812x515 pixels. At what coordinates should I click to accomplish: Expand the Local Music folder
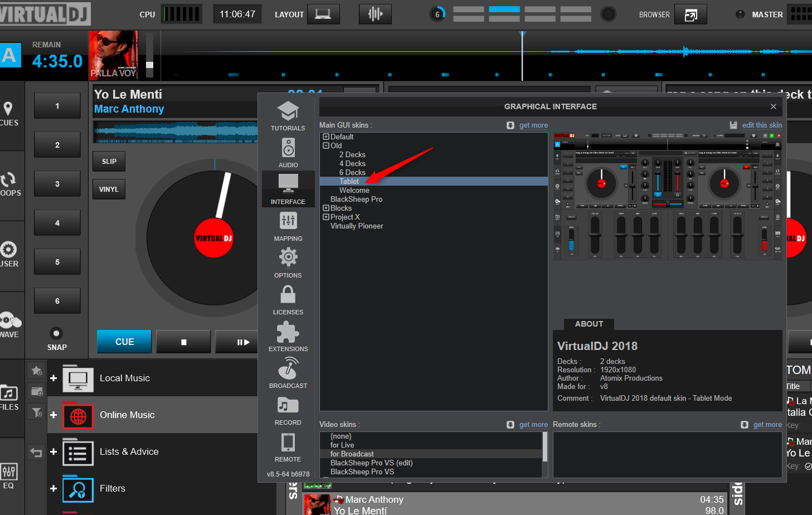pos(54,378)
